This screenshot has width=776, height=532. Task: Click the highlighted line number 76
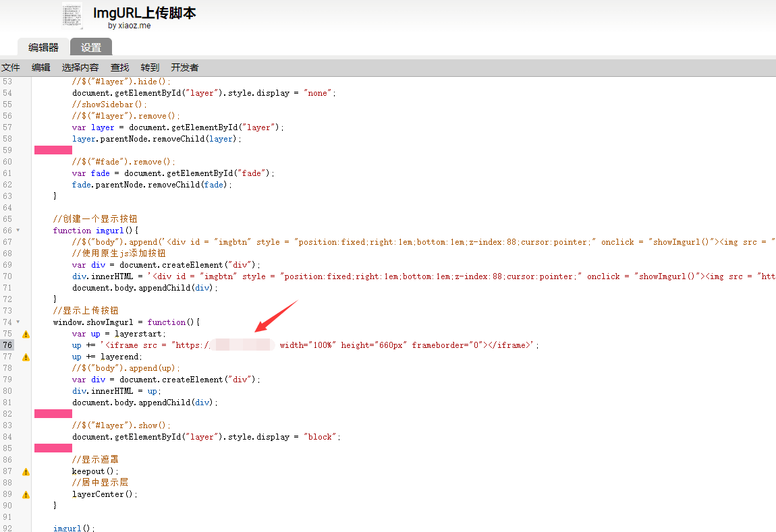[7, 345]
